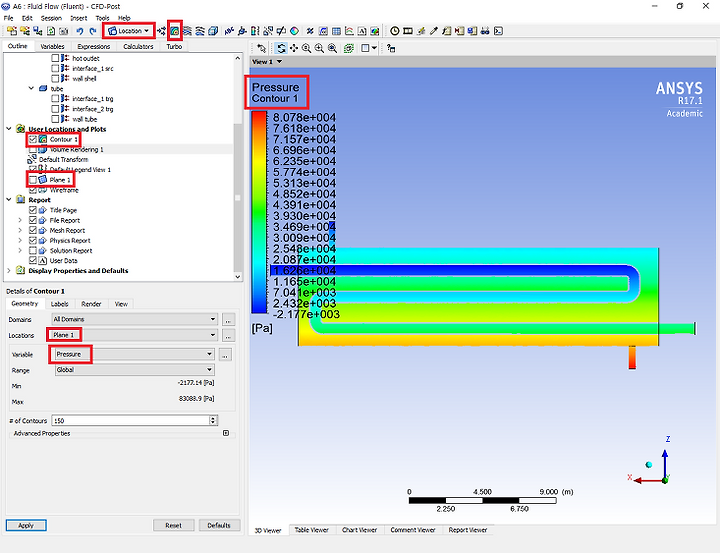Click the outline tree vertical scrollbar
Image resolution: width=720 pixels, height=553 pixels.
point(237,167)
